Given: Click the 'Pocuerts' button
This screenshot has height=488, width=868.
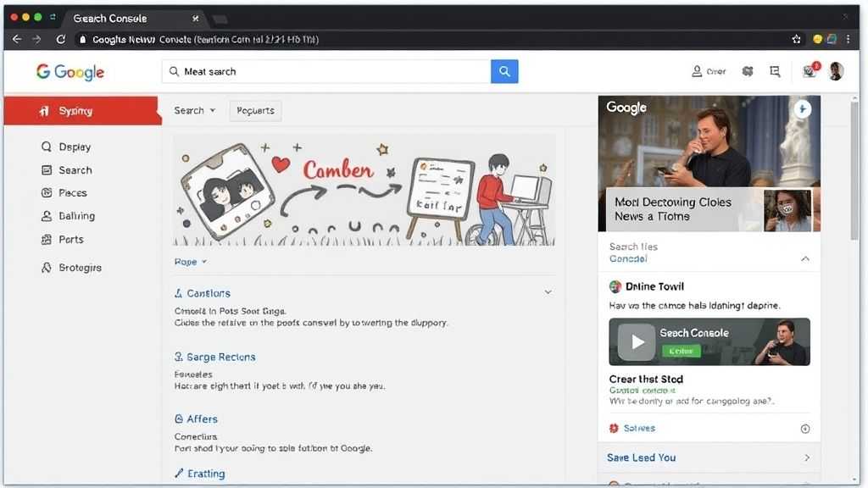Looking at the screenshot, I should click(255, 110).
